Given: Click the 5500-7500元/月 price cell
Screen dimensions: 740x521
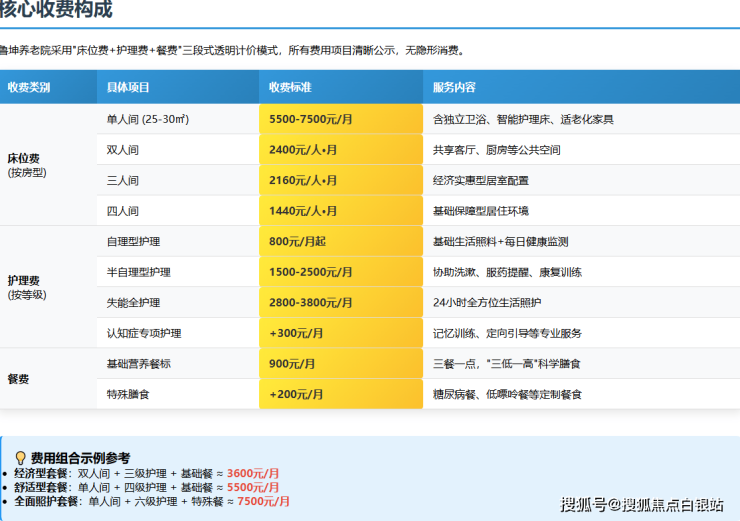Looking at the screenshot, I should pos(311,119).
